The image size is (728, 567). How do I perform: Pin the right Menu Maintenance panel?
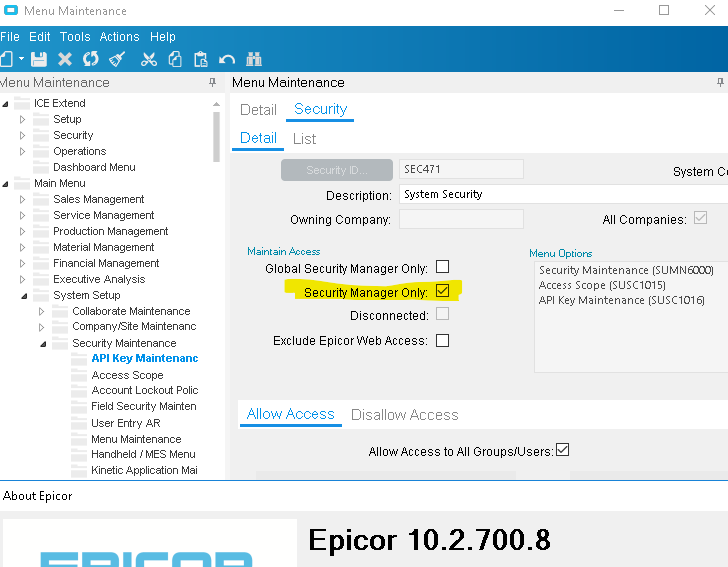click(720, 82)
